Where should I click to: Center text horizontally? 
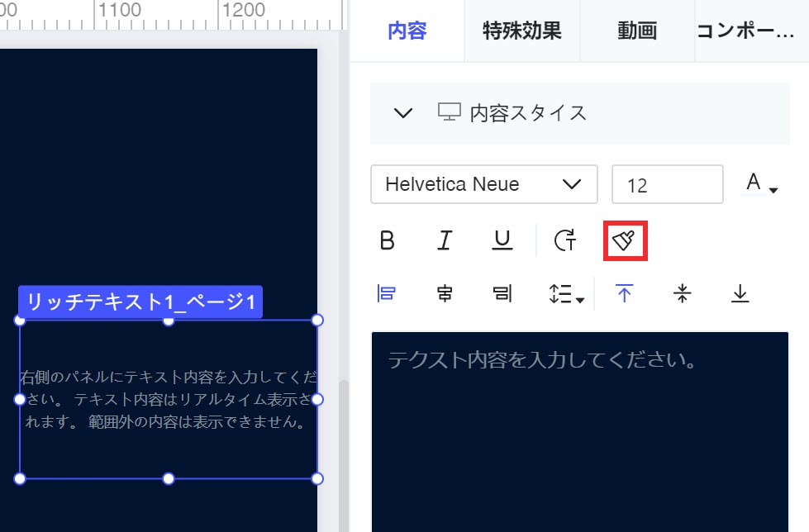pos(445,293)
